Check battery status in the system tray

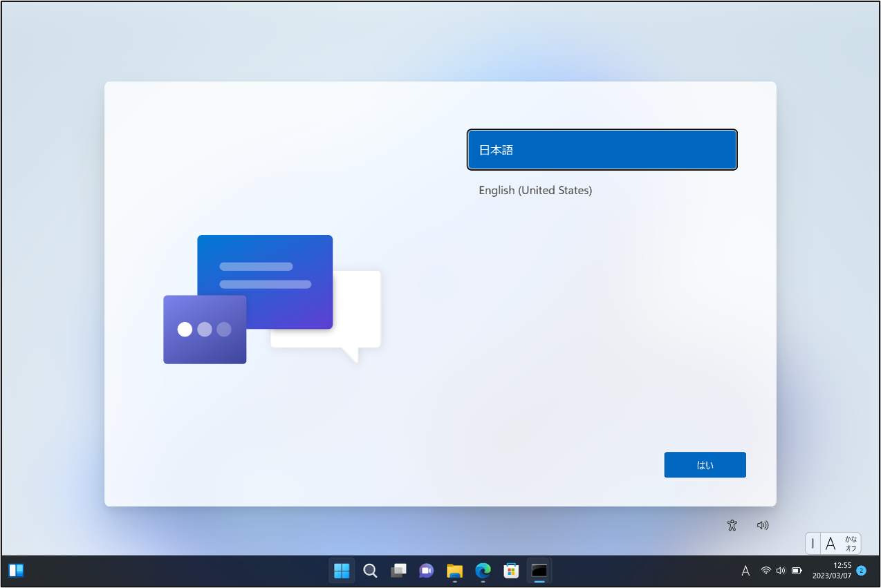pos(797,570)
